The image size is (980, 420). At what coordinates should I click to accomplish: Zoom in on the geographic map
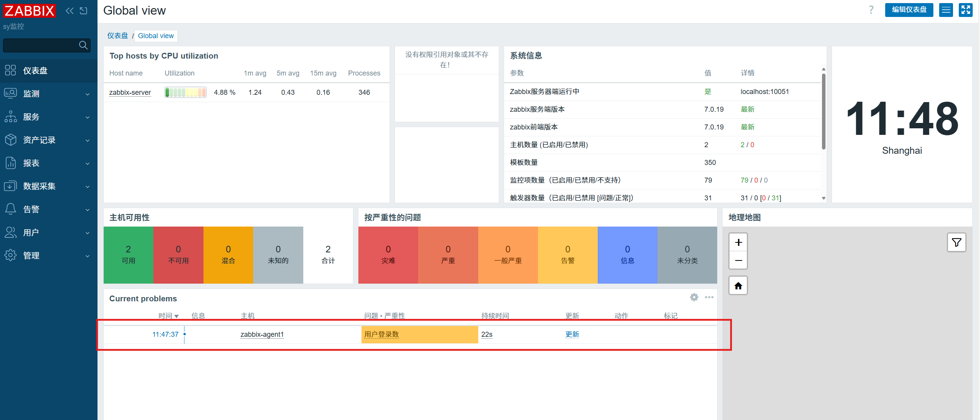738,242
